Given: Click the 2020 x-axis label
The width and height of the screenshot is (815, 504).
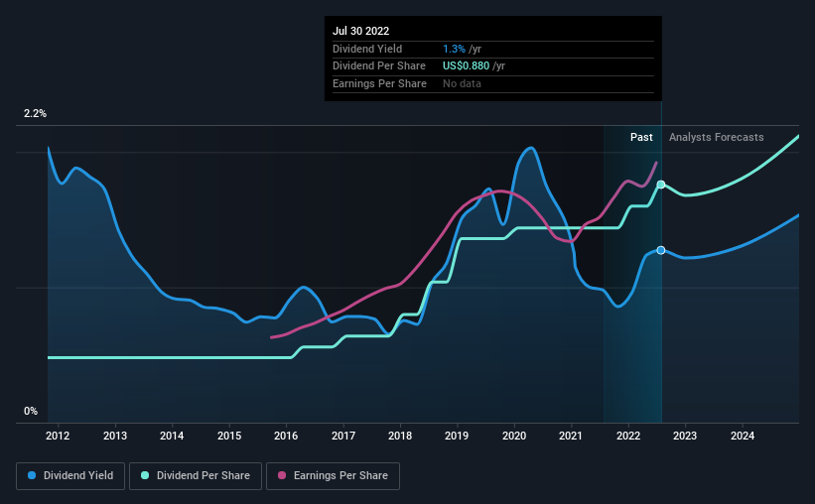Looking at the screenshot, I should pos(514,436).
